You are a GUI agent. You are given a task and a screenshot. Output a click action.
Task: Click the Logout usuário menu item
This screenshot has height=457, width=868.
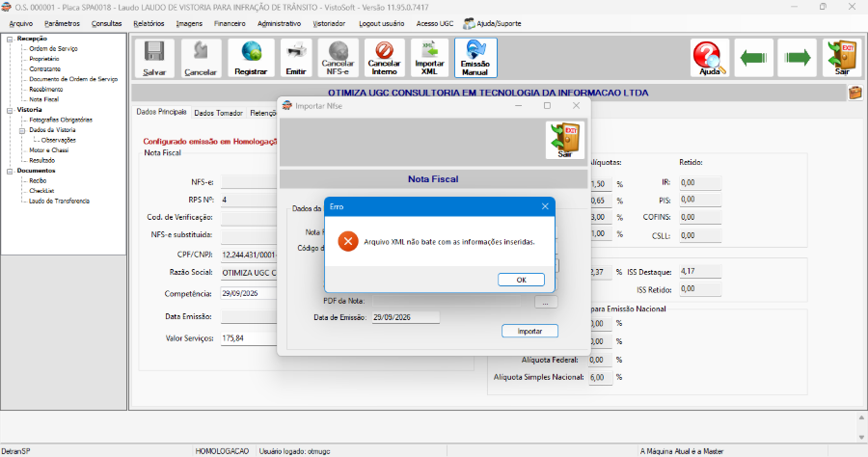point(381,23)
